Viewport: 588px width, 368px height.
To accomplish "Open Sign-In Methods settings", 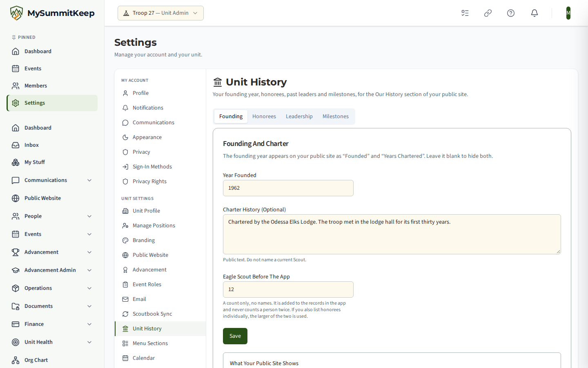I will coord(160,167).
